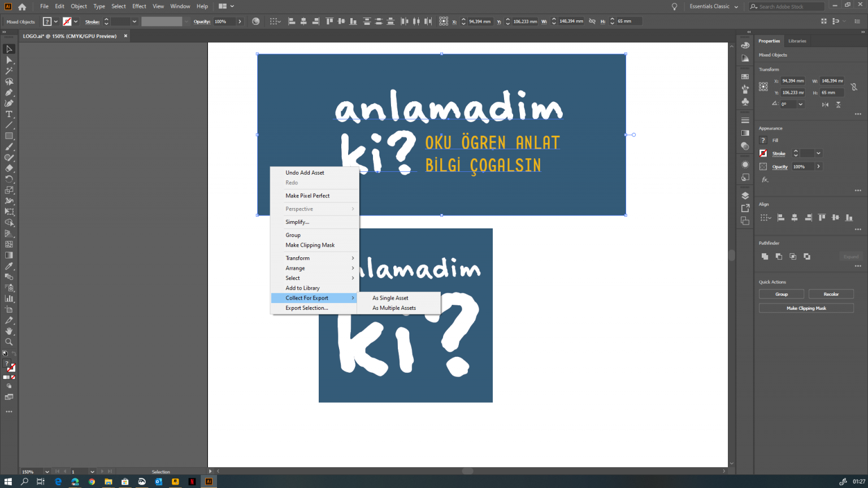
Task: Activate the Zoom tool
Action: (9, 342)
